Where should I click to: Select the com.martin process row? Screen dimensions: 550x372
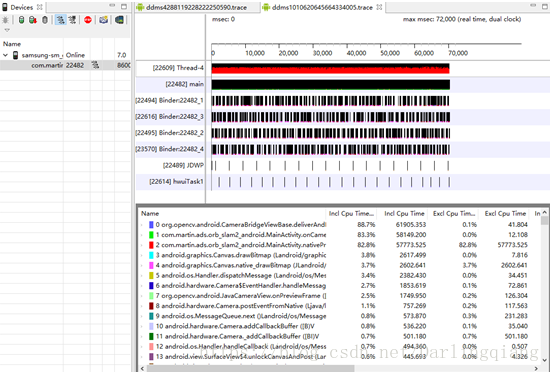[65, 65]
